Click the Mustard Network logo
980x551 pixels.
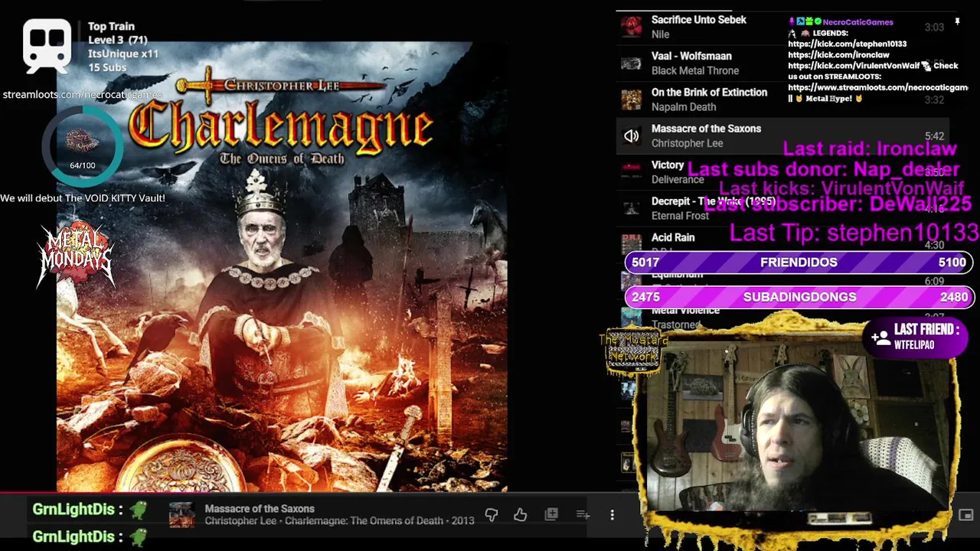tap(632, 352)
